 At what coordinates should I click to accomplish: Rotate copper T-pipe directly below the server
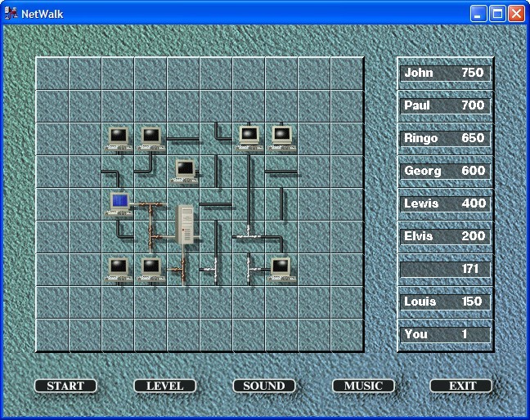(x=184, y=270)
